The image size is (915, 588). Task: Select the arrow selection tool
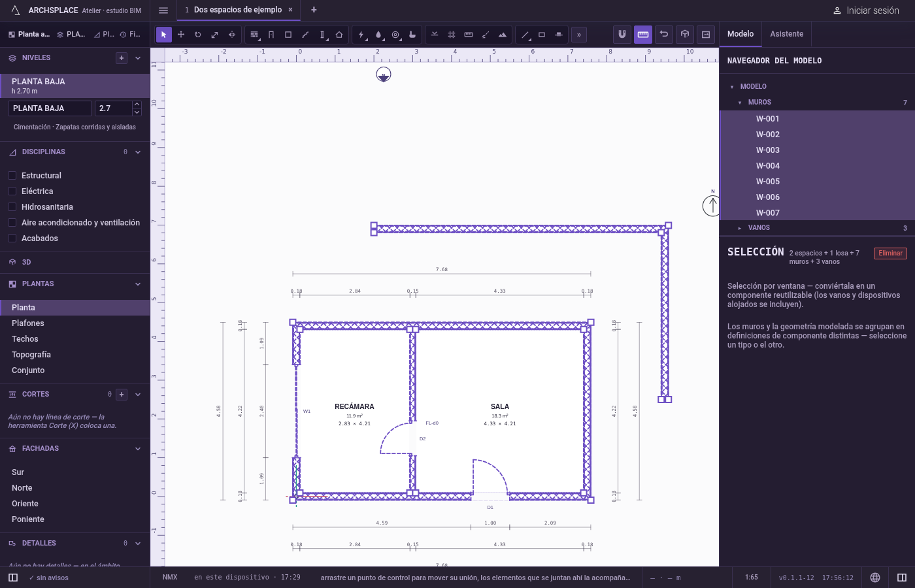point(164,35)
